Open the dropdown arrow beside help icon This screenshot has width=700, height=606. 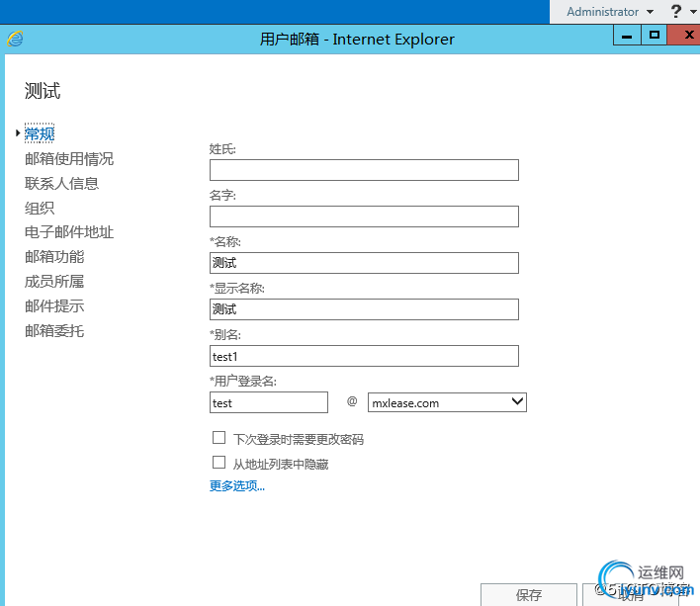coord(692,12)
